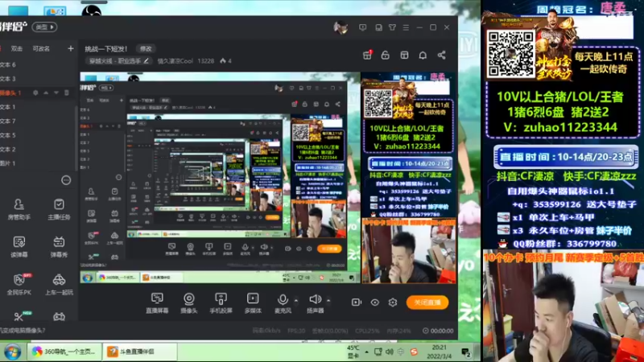The width and height of the screenshot is (644, 362).
Task: Add 多媒体 multimedia source
Action: coord(253,303)
